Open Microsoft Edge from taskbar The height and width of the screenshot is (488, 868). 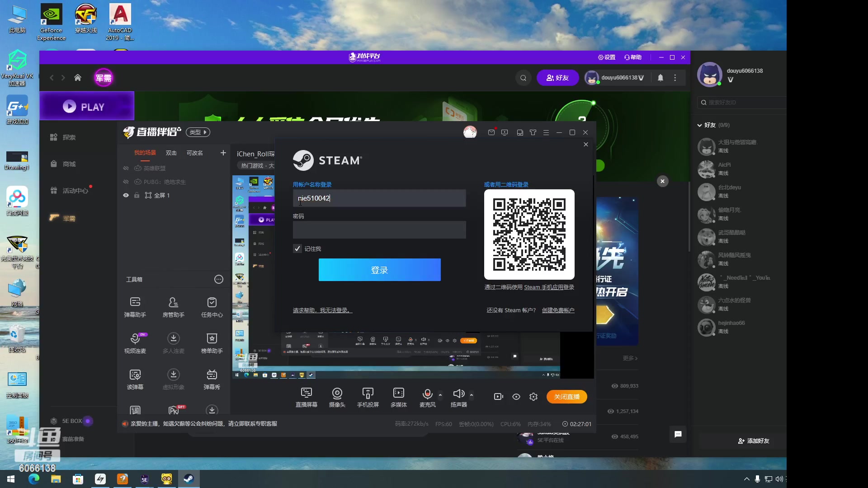pos(34,479)
